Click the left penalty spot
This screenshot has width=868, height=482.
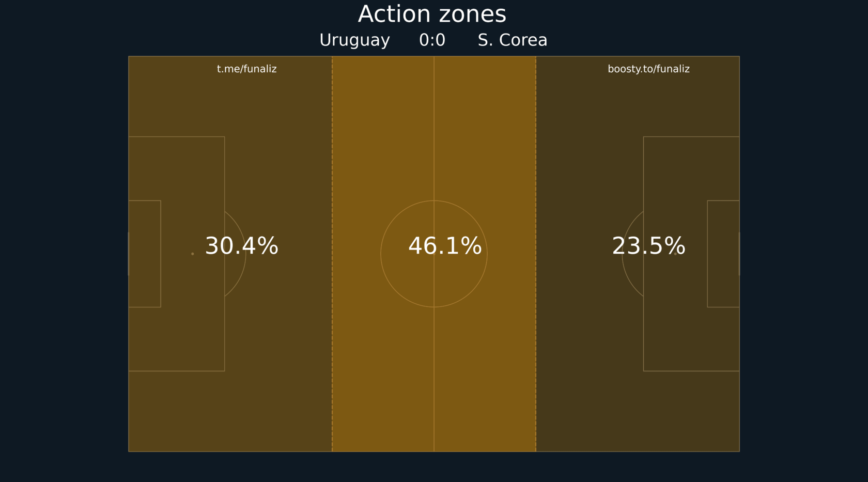coord(193,254)
